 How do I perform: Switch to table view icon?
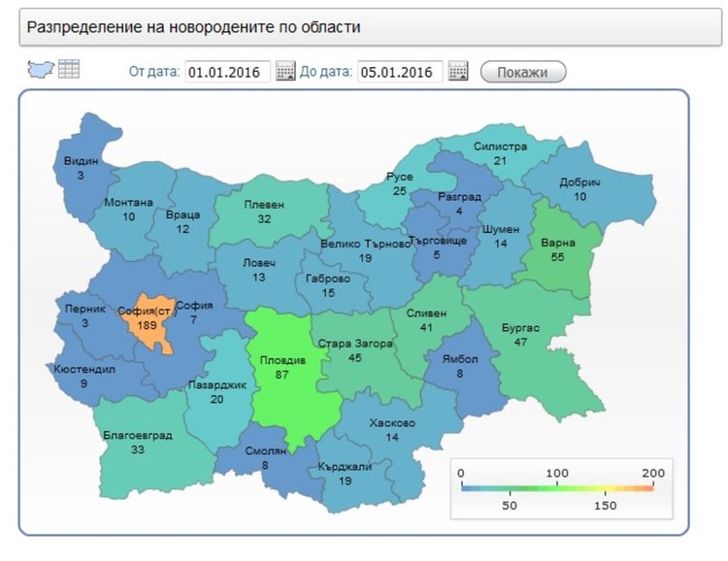pos(68,69)
